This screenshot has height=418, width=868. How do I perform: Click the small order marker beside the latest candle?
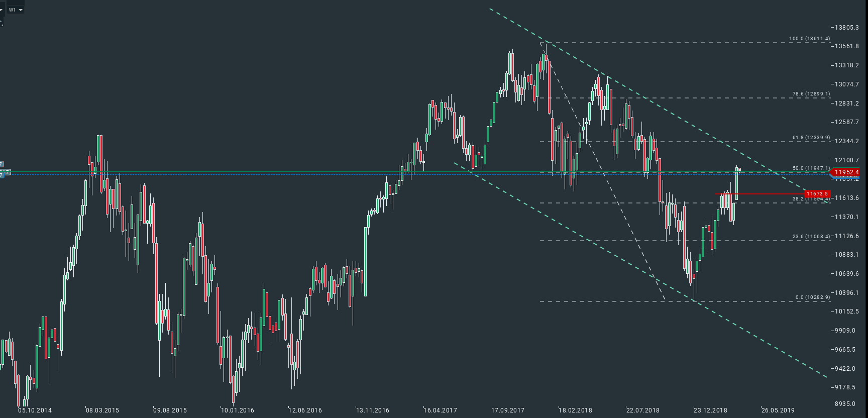point(739,170)
